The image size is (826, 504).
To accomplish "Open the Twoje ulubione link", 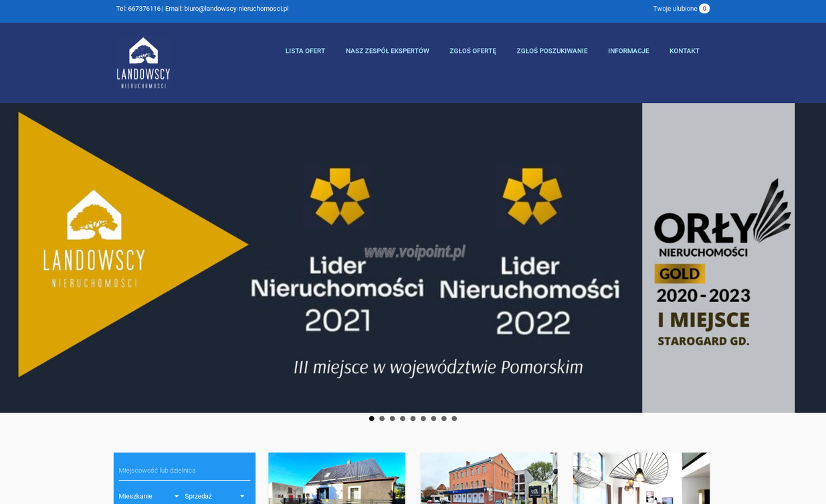I will coord(675,9).
